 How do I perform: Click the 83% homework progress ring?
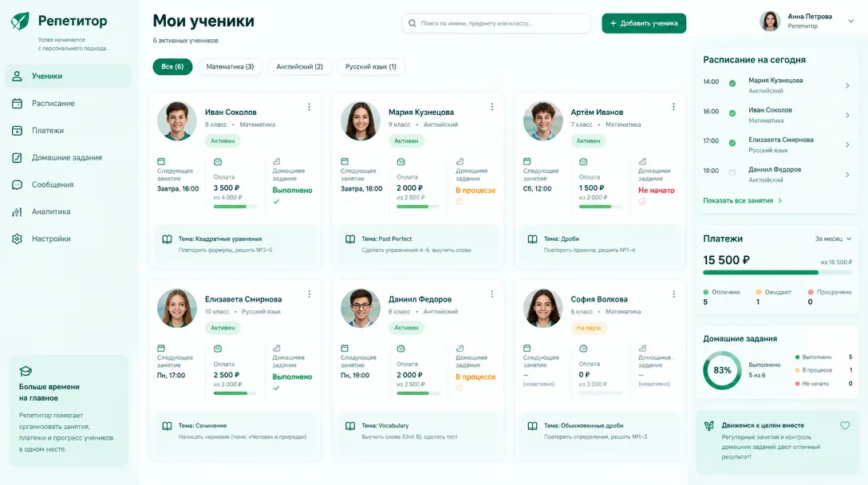[x=722, y=370]
